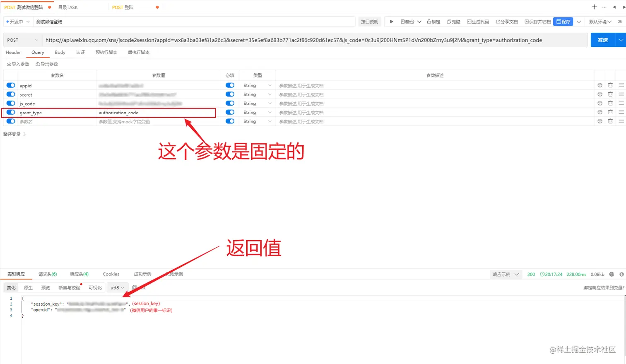
Task: Open the POST method dropdown
Action: [23, 40]
